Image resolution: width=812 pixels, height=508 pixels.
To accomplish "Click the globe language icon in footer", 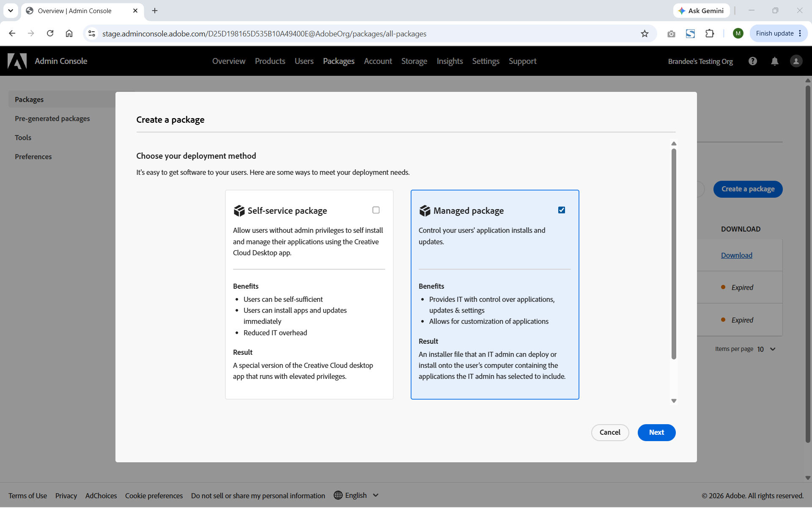I will (338, 495).
